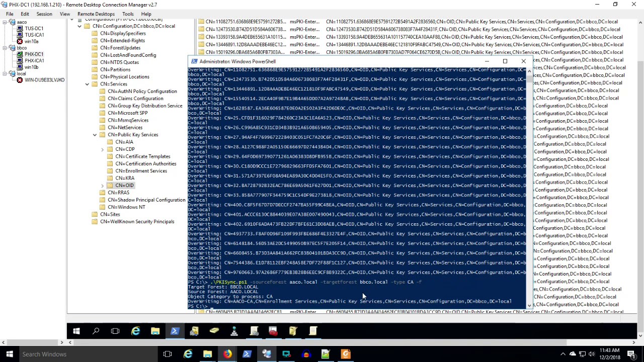Screen dimensions: 644x362
Task: Select the PHX-ICA1 server entry
Action: 34,60
